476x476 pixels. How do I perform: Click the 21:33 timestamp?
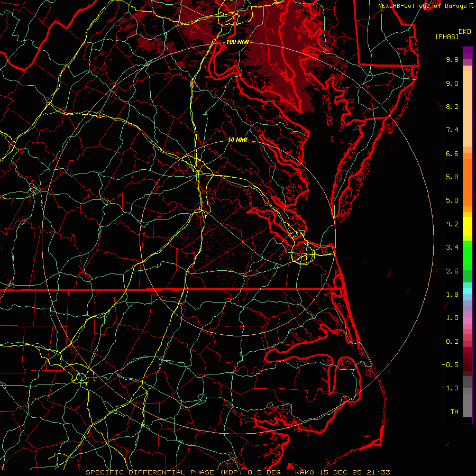point(378,472)
